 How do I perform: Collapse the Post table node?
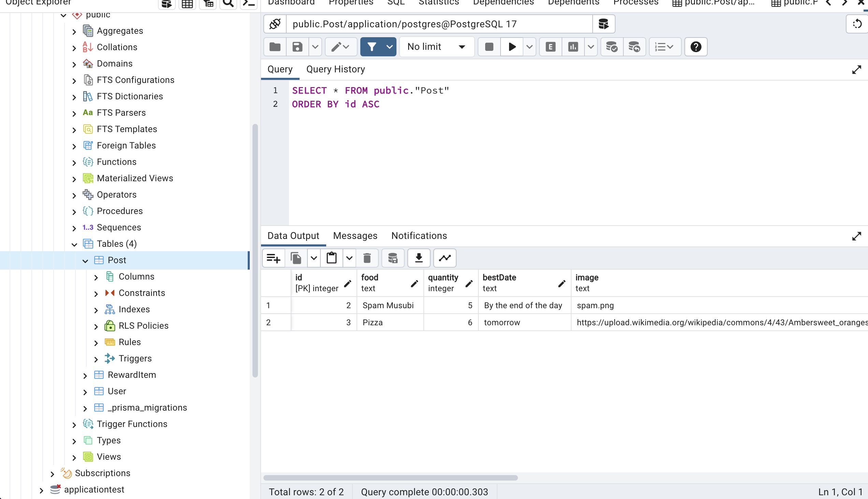point(85,261)
